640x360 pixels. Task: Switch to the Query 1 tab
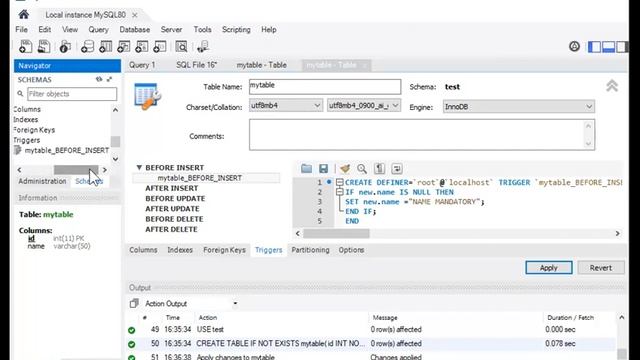coord(142,65)
